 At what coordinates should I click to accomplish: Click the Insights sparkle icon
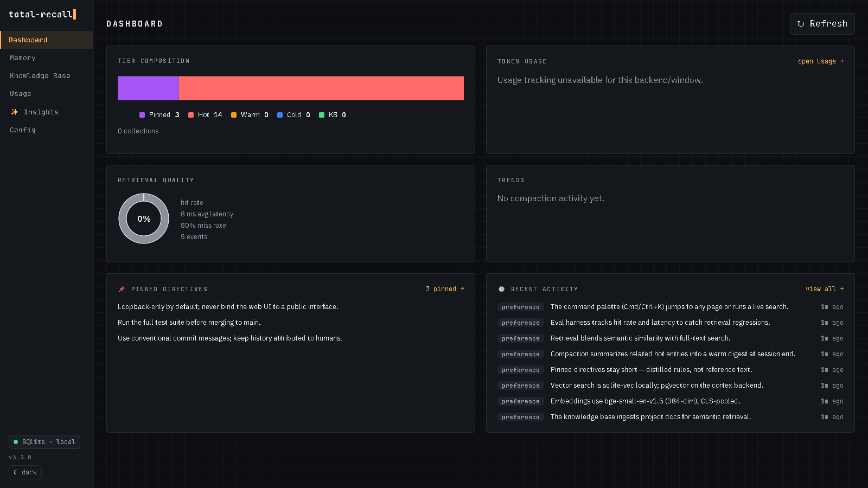pyautogui.click(x=15, y=112)
